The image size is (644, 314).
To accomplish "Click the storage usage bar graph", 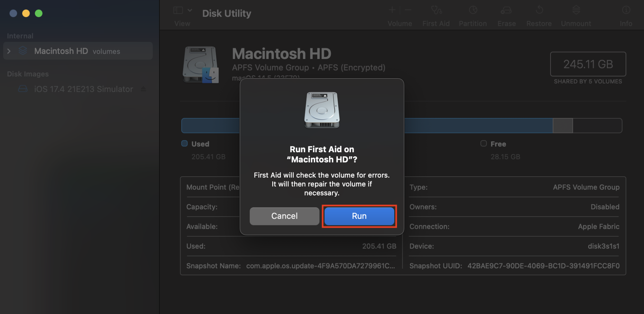I will (515, 125).
